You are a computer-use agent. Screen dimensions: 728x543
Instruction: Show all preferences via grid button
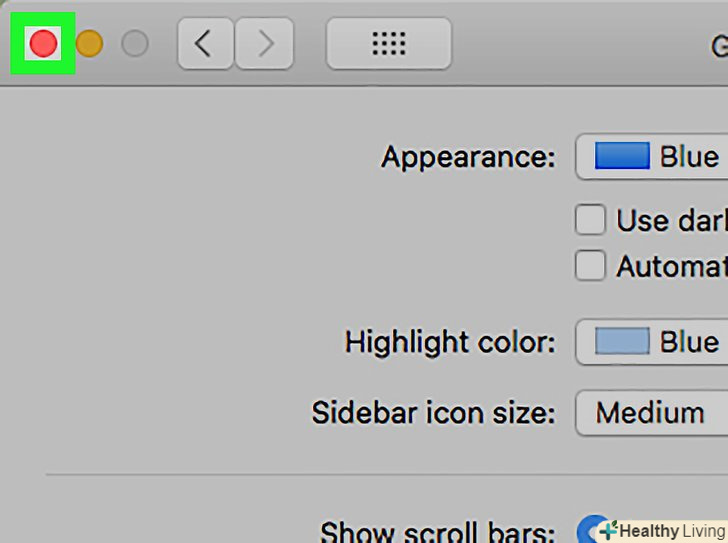388,44
